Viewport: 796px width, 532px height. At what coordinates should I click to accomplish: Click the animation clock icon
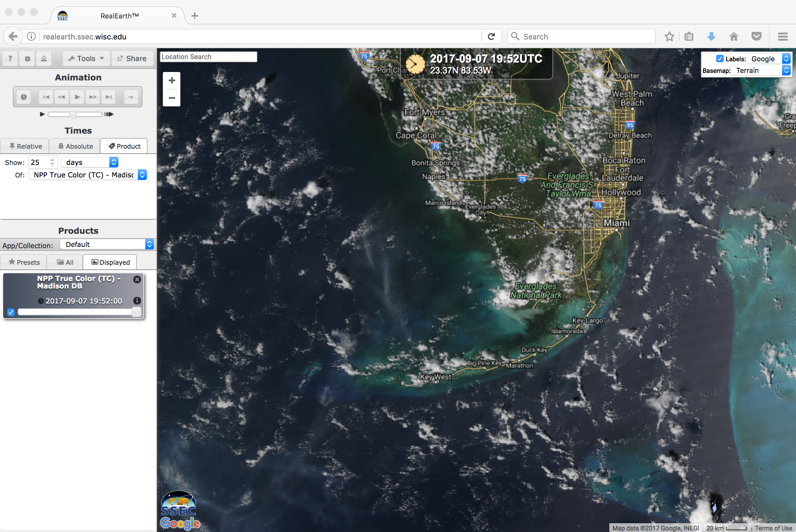point(24,97)
